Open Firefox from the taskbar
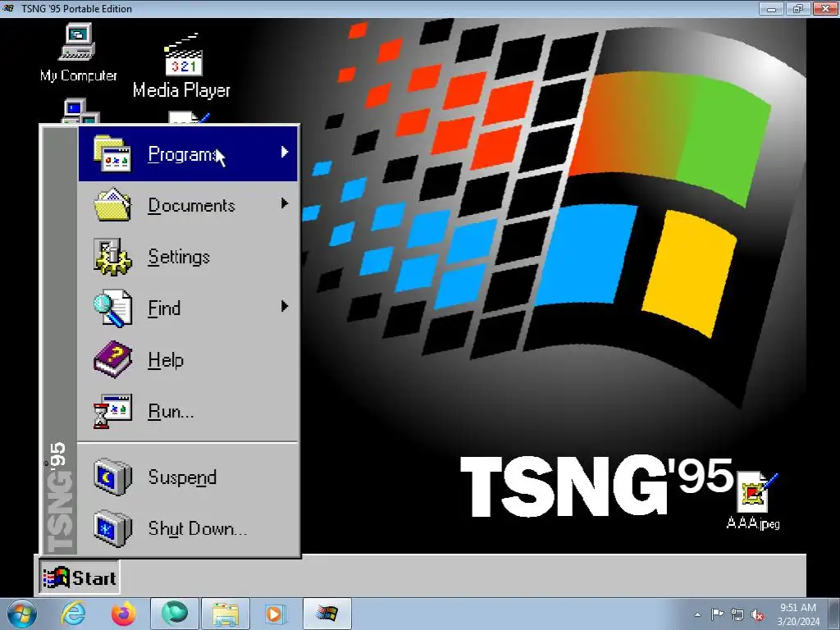The image size is (840, 630). pos(123,614)
